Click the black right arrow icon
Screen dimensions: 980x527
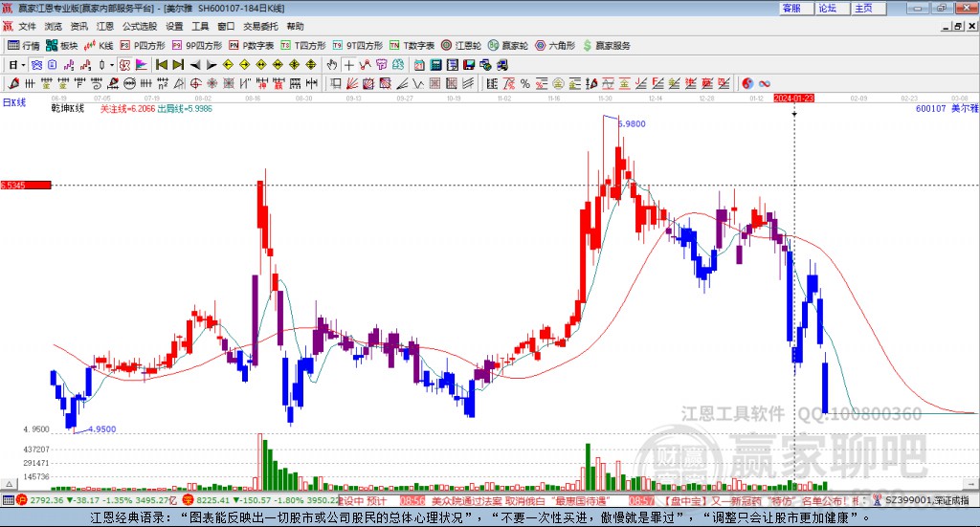pyautogui.click(x=212, y=65)
